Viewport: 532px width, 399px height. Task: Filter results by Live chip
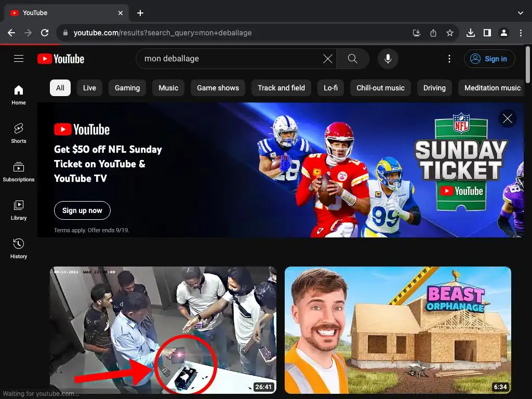[89, 88]
